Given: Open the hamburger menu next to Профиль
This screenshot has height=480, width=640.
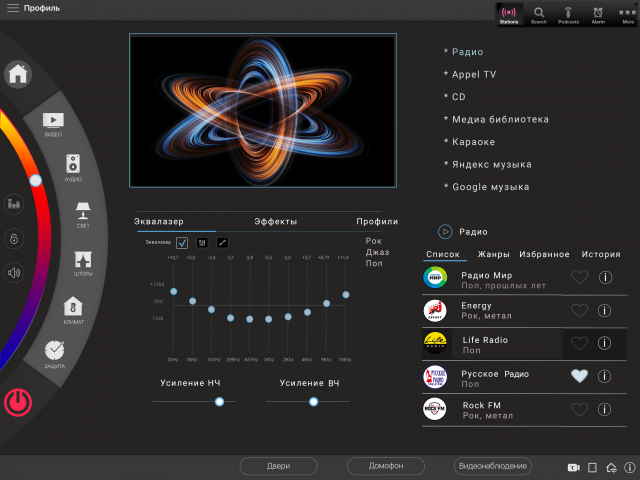Looking at the screenshot, I should coord(13,8).
